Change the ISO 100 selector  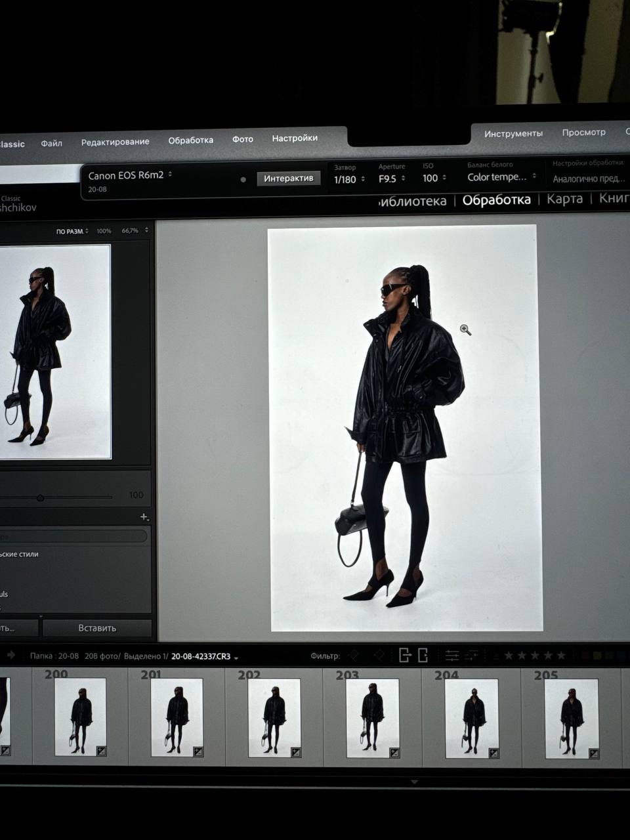point(434,178)
